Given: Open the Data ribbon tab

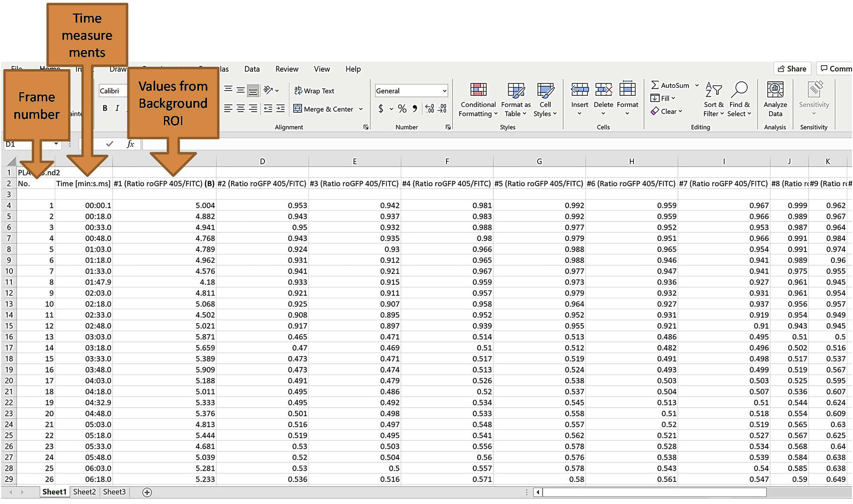Looking at the screenshot, I should coord(252,69).
